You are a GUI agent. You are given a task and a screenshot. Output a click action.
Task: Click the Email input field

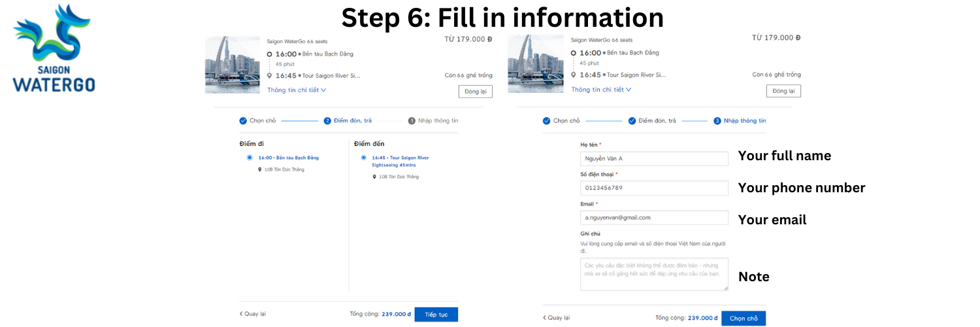(653, 218)
